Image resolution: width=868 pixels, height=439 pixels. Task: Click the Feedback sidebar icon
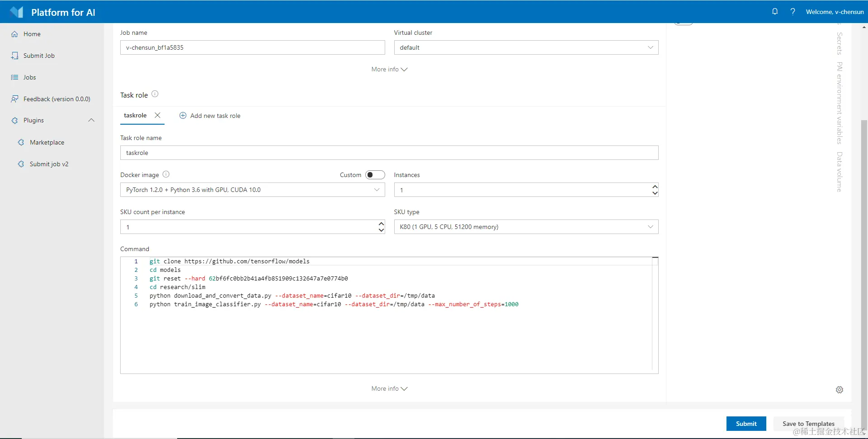pyautogui.click(x=14, y=99)
